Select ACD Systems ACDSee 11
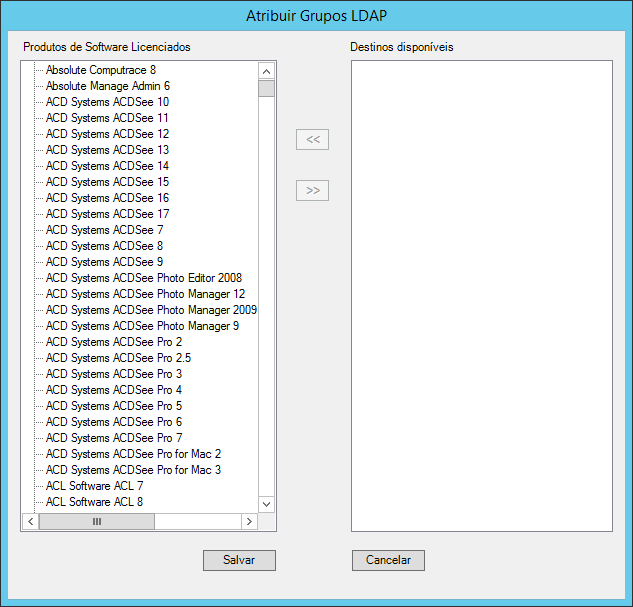Screen dimensions: 633x607 click(x=107, y=118)
